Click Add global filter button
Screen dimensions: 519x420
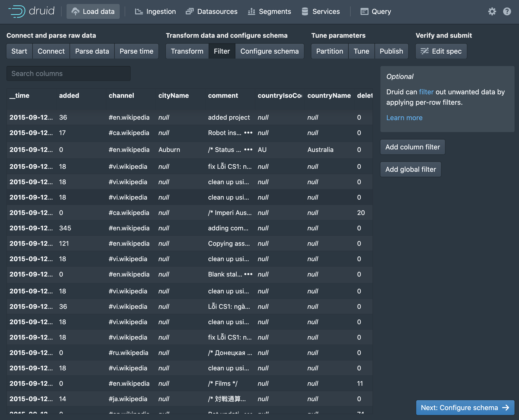[410, 169]
